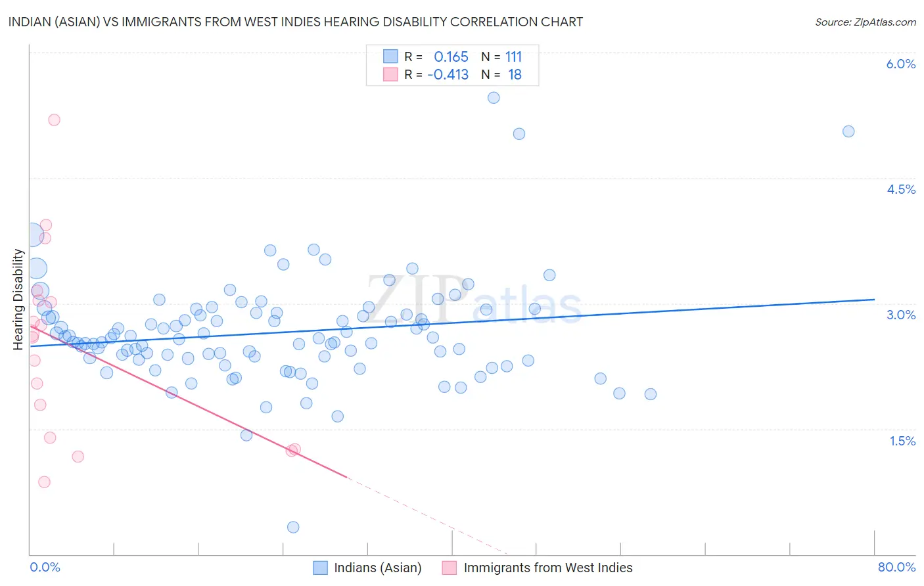
Task: Click the far-right blue outlier data point
Action: (x=848, y=131)
